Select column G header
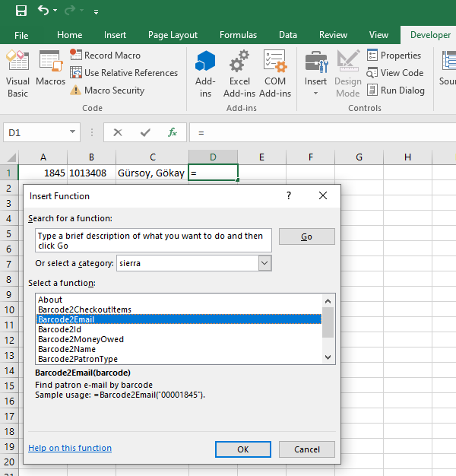456x476 pixels. (x=359, y=157)
